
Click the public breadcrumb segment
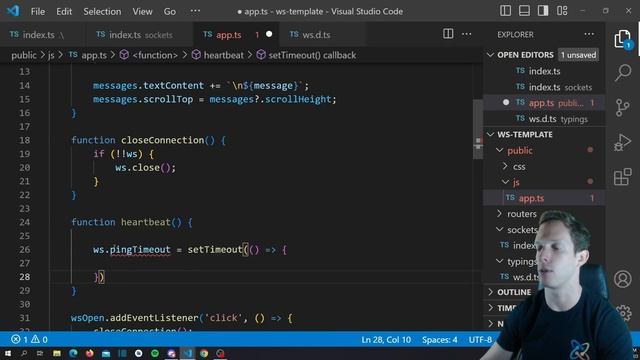click(x=24, y=55)
